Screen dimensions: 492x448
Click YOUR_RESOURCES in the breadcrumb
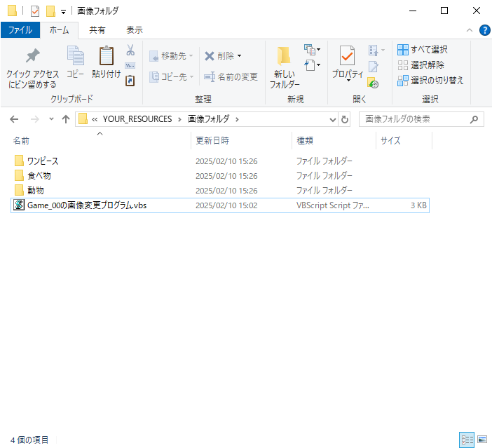tap(137, 119)
